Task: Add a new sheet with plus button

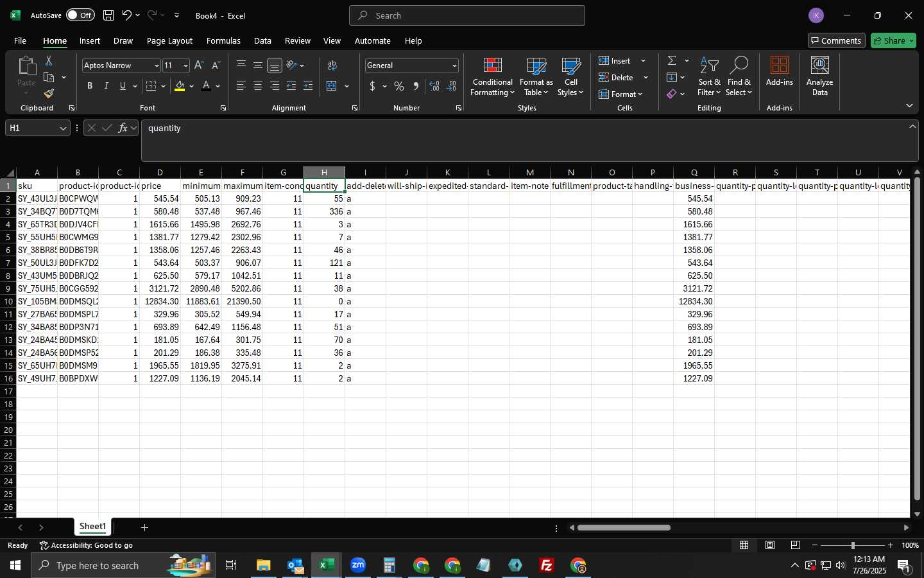Action: [145, 527]
